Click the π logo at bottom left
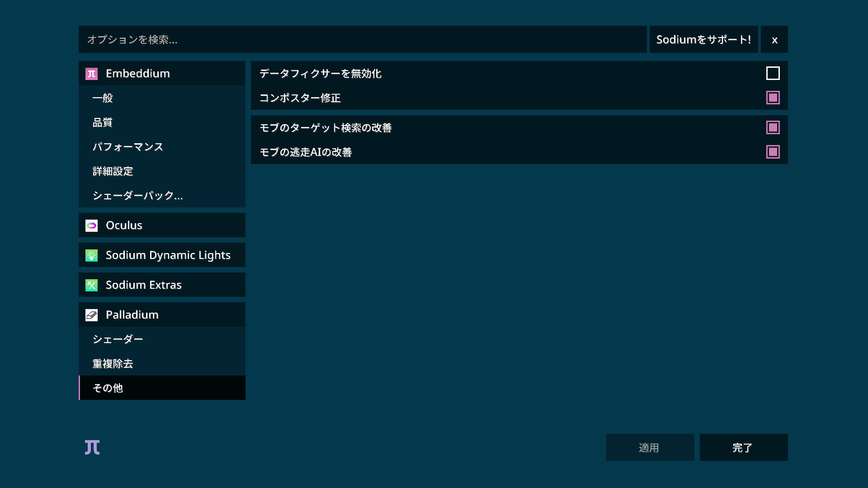This screenshot has height=488, width=868. (91, 447)
